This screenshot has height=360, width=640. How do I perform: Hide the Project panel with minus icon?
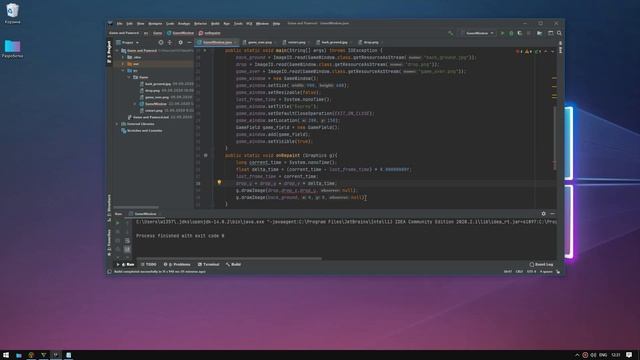pos(189,42)
